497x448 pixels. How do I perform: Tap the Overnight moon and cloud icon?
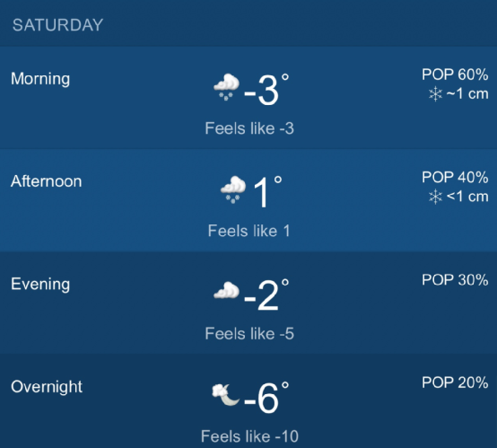click(x=225, y=394)
